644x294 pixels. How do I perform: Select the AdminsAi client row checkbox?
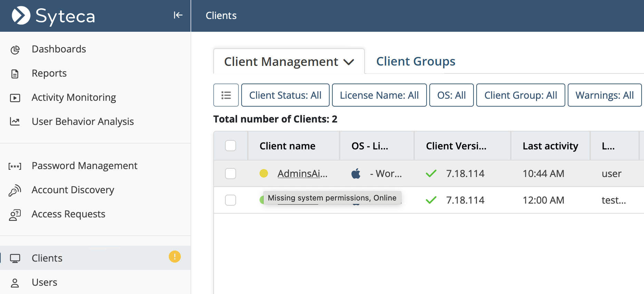(x=231, y=174)
